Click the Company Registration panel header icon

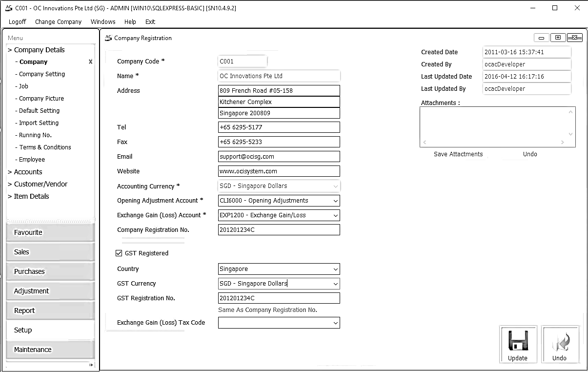(108, 38)
